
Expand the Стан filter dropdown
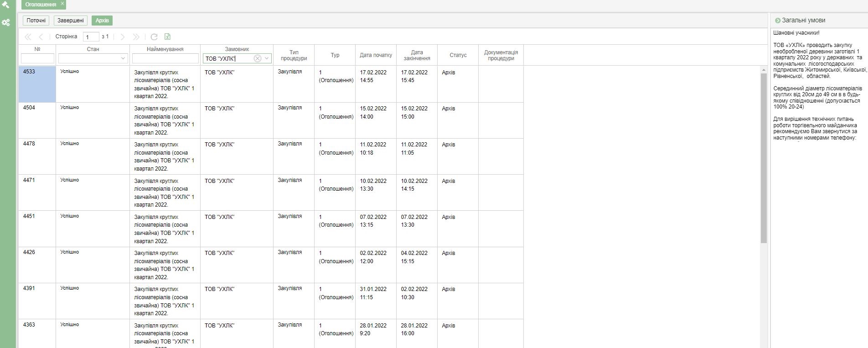point(123,58)
